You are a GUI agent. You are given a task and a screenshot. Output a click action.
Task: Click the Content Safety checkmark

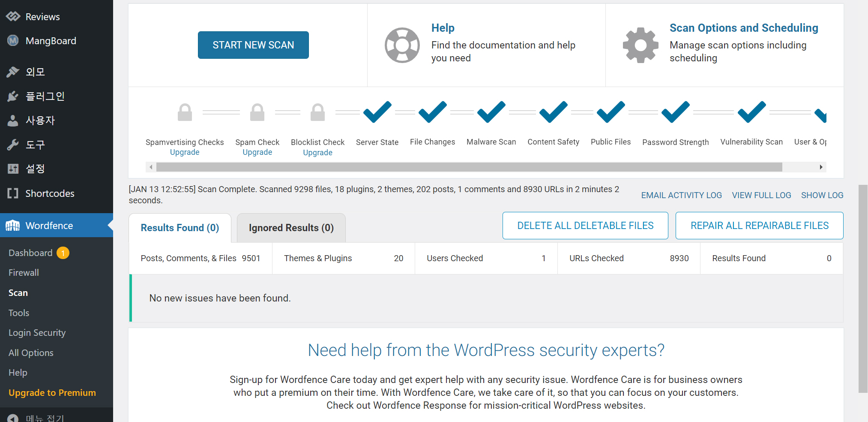tap(553, 112)
